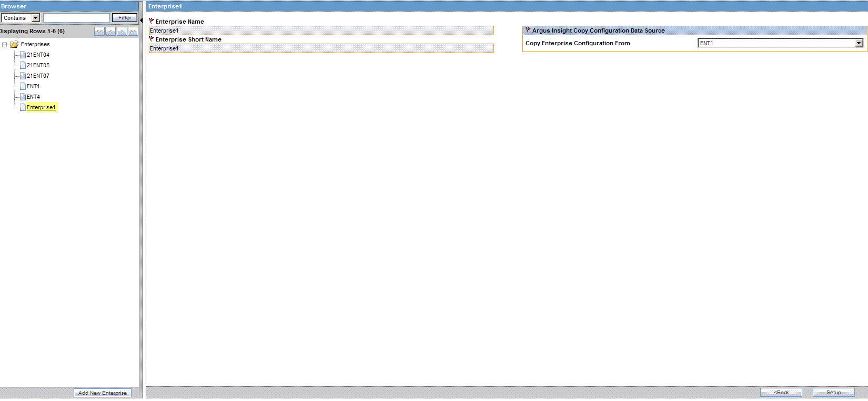Screen dimensions: 868x401
Task: Click the Argus Insight section flag icon
Action: pos(528,30)
